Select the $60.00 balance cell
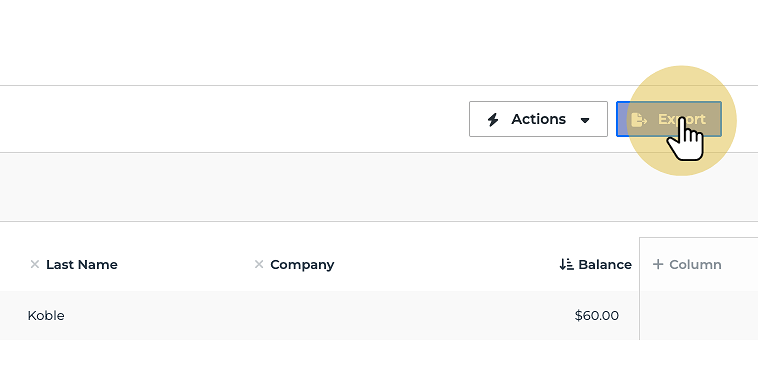Viewport: 758px width, 374px height. tap(597, 316)
